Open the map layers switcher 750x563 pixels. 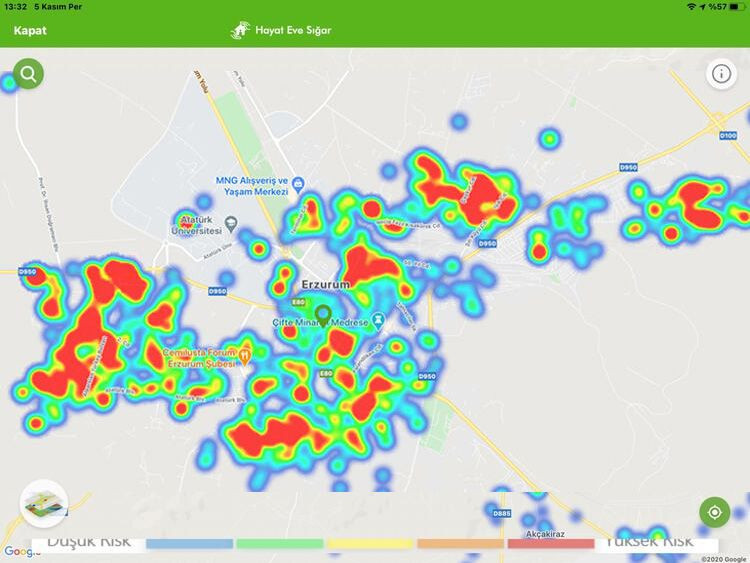(44, 503)
